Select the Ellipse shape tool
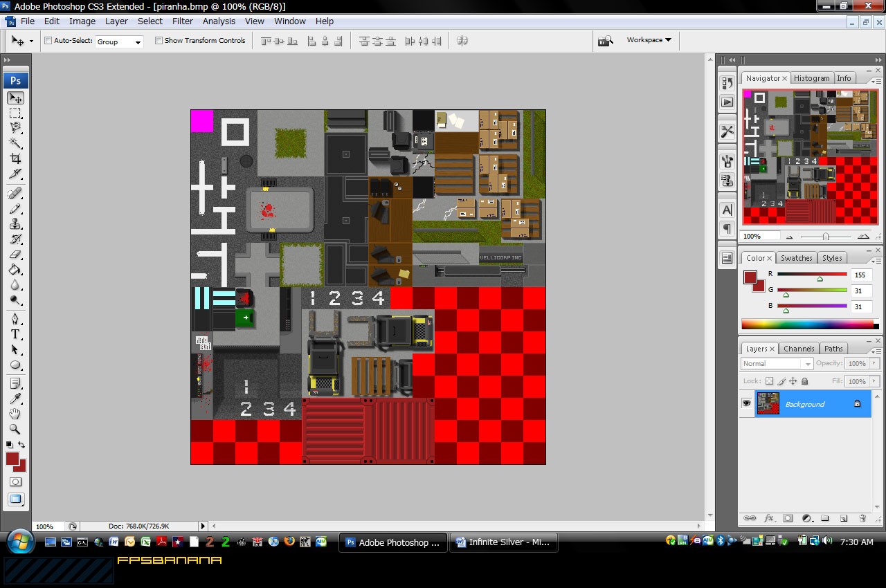The height and width of the screenshot is (588, 886). pos(15,365)
